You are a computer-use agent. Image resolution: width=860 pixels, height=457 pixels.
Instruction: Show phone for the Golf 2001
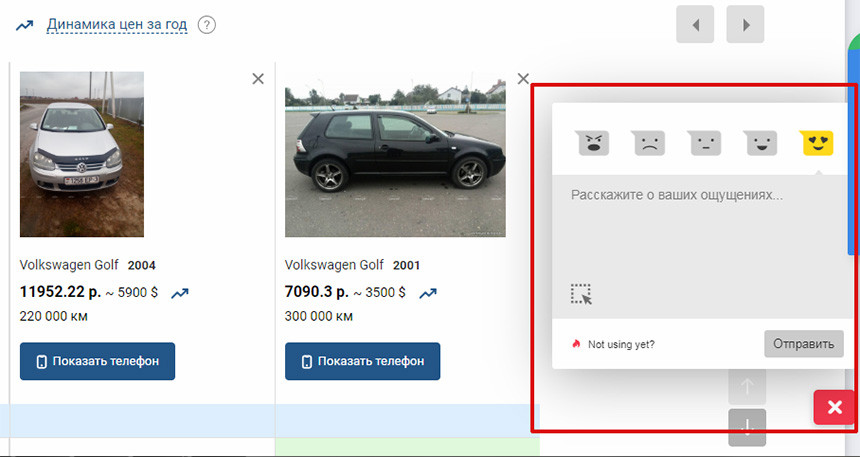click(x=363, y=362)
